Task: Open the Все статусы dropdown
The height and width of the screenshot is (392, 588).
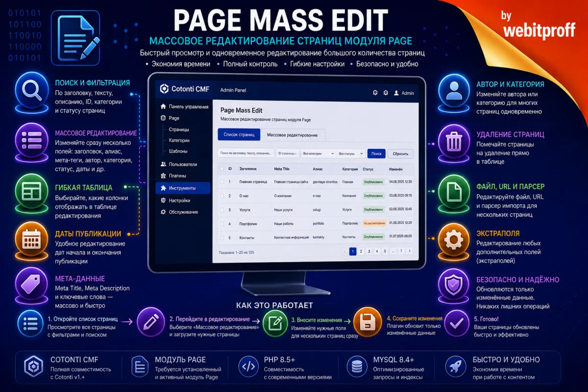Action: pyautogui.click(x=351, y=153)
